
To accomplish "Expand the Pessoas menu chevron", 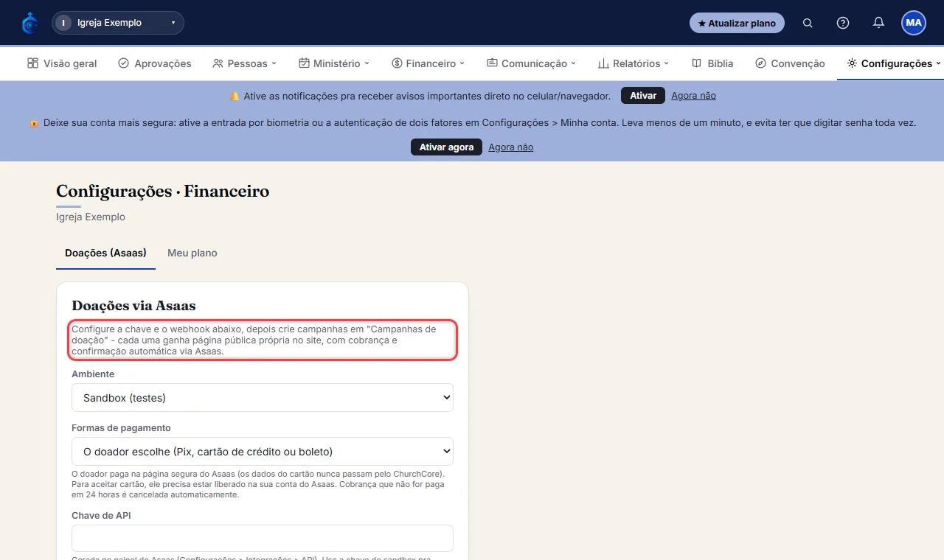I will point(274,63).
